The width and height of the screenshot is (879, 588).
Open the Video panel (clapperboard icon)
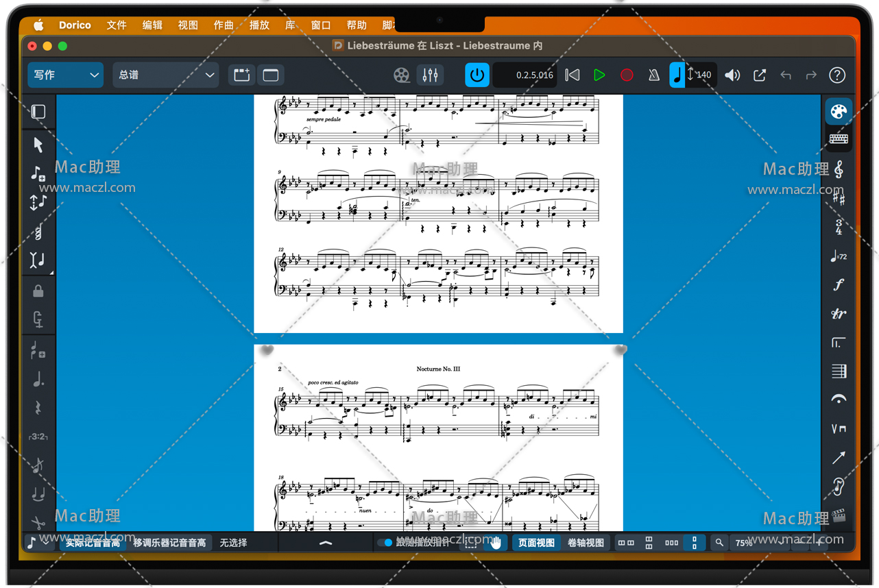tap(839, 515)
